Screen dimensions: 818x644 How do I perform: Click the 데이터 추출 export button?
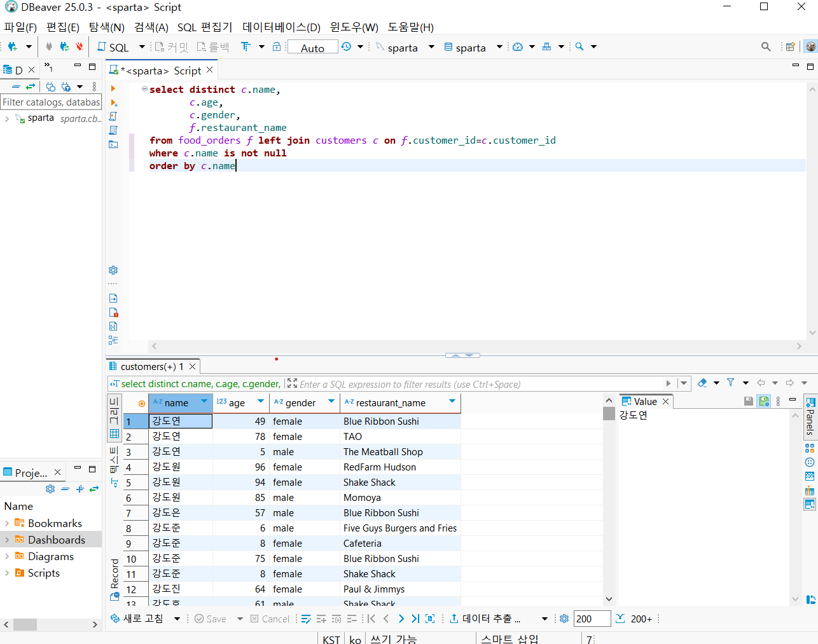click(485, 619)
